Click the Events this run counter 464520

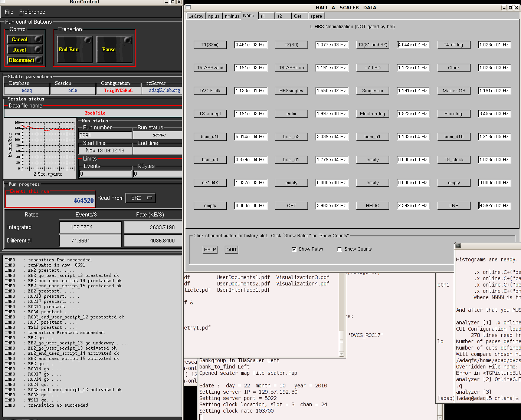[x=50, y=200]
